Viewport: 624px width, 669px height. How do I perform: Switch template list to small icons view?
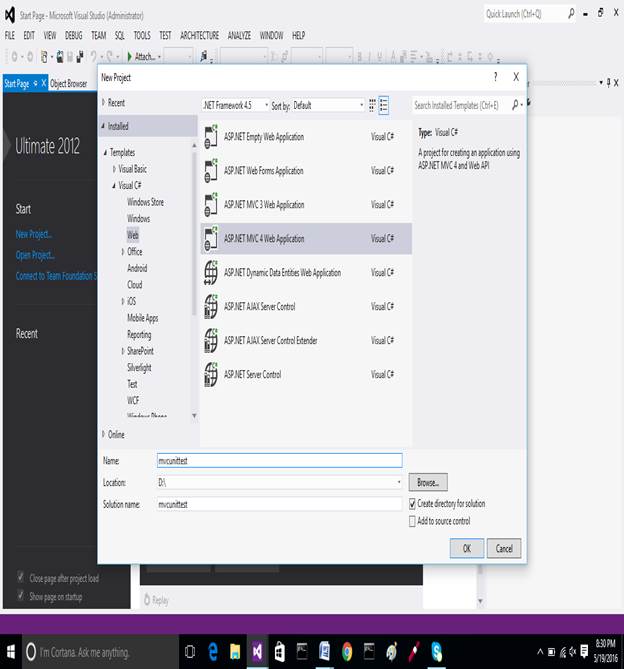click(372, 105)
